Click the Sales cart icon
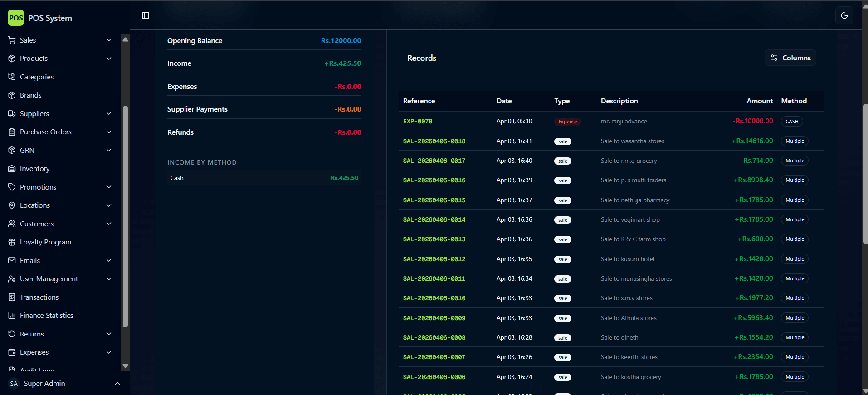This screenshot has height=395, width=868. tap(12, 40)
